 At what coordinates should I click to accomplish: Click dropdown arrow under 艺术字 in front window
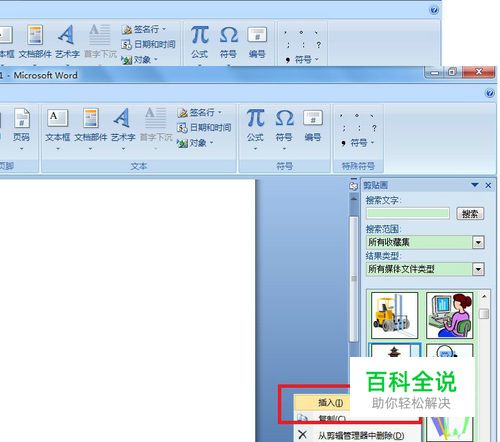(123, 149)
